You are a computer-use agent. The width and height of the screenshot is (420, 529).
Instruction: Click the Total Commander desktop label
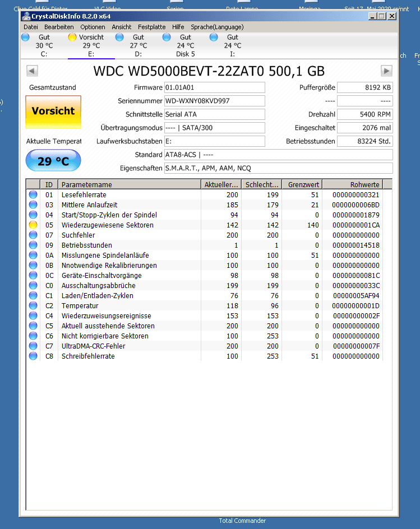pos(242,521)
